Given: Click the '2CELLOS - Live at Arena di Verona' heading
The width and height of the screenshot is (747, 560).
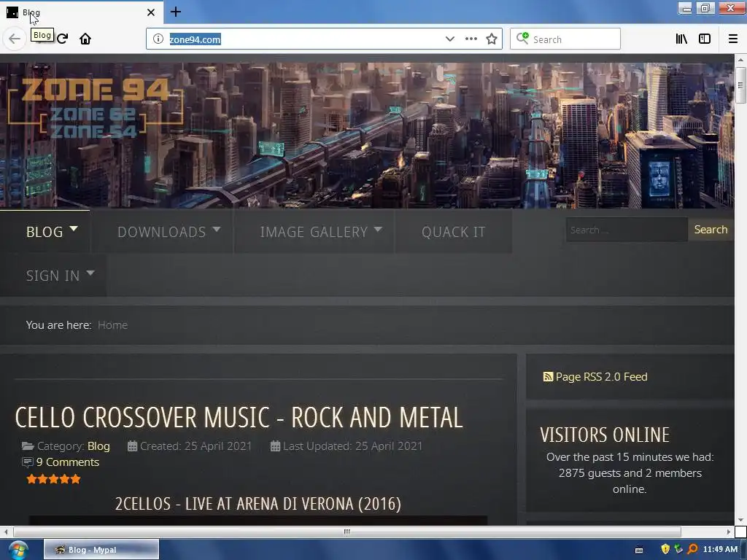Looking at the screenshot, I should 258,503.
